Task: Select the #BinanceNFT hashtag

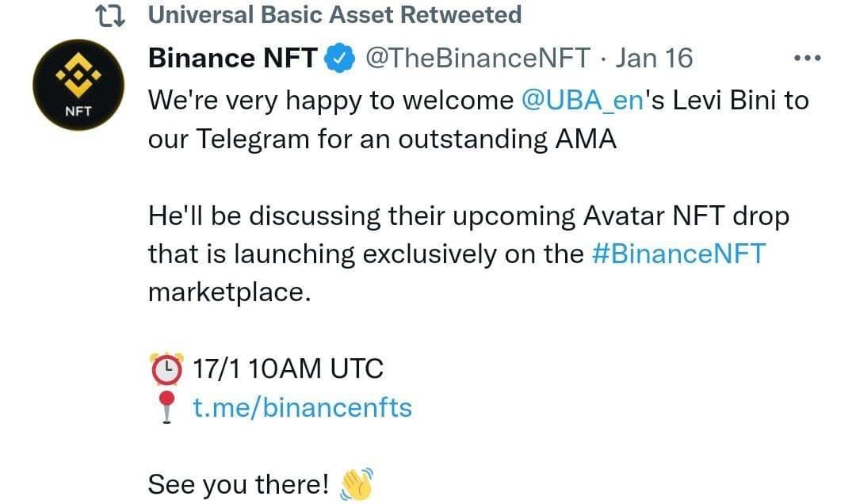Action: pos(679,254)
